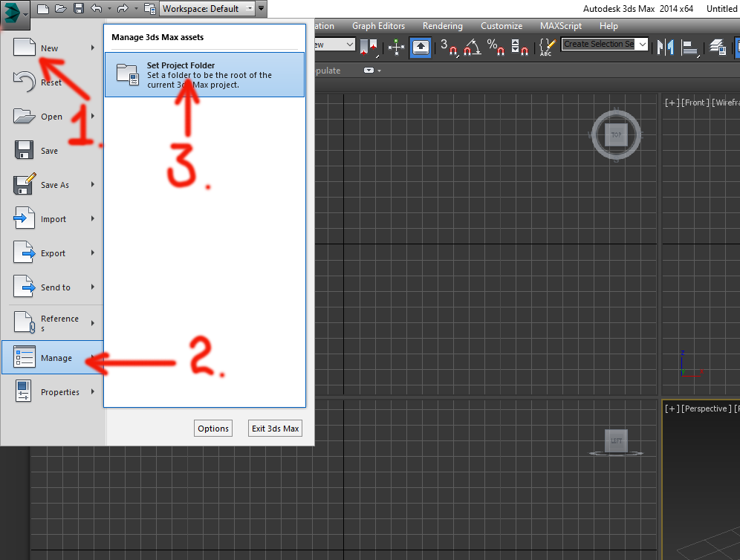Open quick access toolbar customize arrow
Screen dimensions: 740x560
261,8
